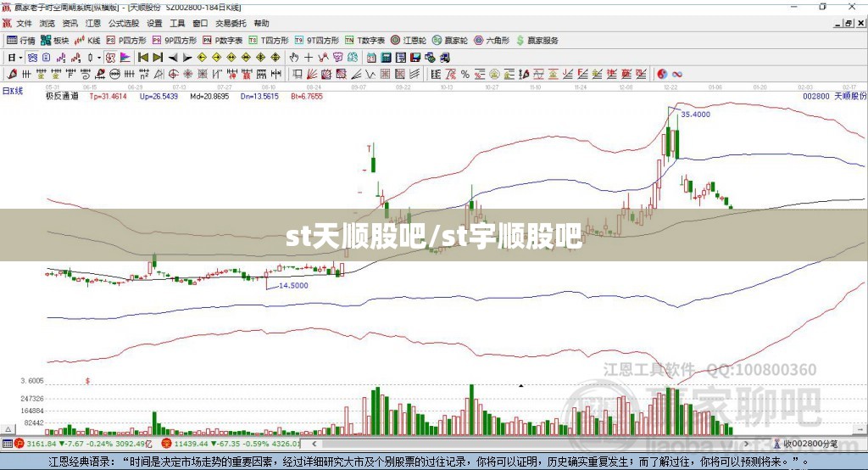Click the floppy disk save icon

[415, 57]
